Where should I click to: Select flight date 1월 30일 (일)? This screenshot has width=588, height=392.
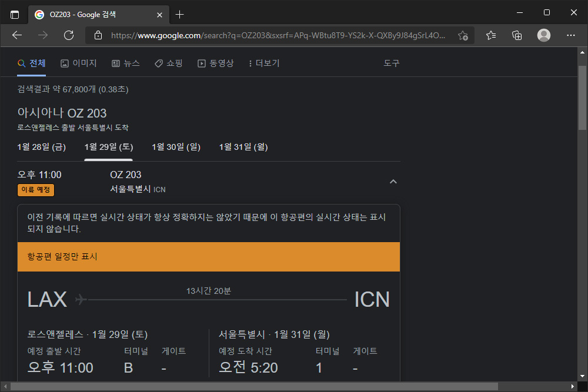(176, 147)
